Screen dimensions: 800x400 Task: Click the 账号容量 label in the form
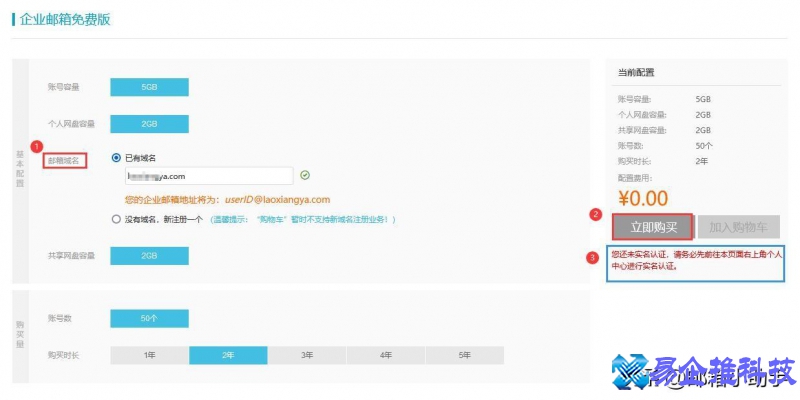[63, 87]
